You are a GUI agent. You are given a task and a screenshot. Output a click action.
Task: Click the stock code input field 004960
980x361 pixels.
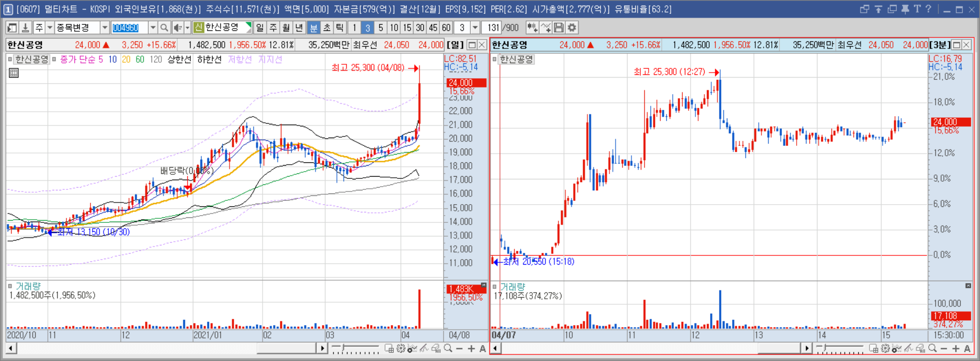tap(129, 28)
